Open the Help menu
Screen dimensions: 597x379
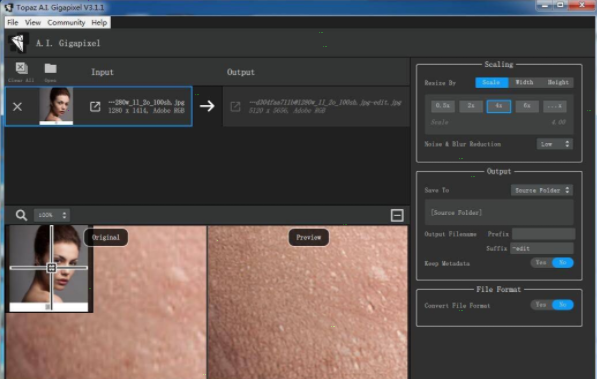pyautogui.click(x=99, y=22)
